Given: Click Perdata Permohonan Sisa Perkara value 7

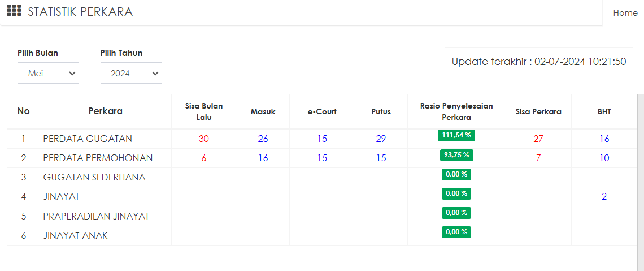Looking at the screenshot, I should click(538, 158).
